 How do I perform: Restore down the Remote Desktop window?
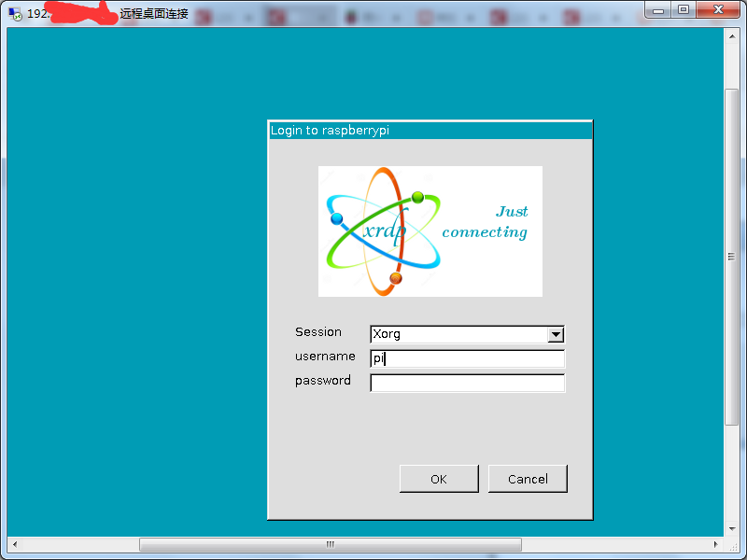684,9
